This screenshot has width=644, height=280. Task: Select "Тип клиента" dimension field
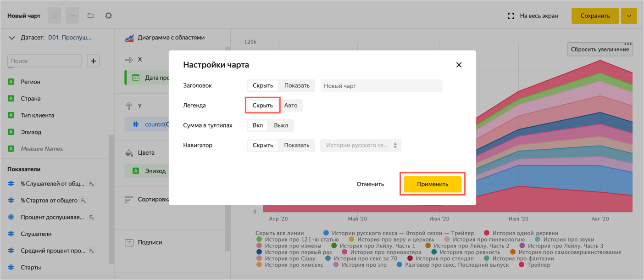pos(37,115)
